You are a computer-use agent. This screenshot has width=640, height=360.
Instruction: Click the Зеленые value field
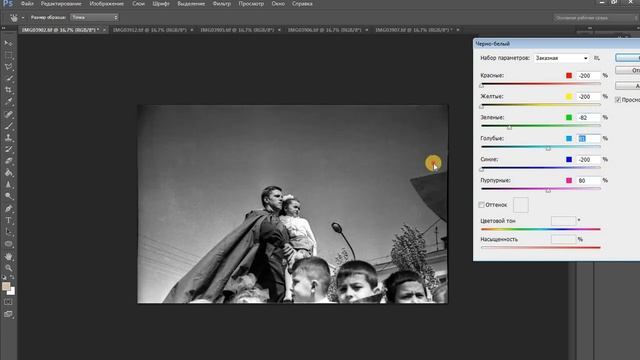(x=588, y=118)
